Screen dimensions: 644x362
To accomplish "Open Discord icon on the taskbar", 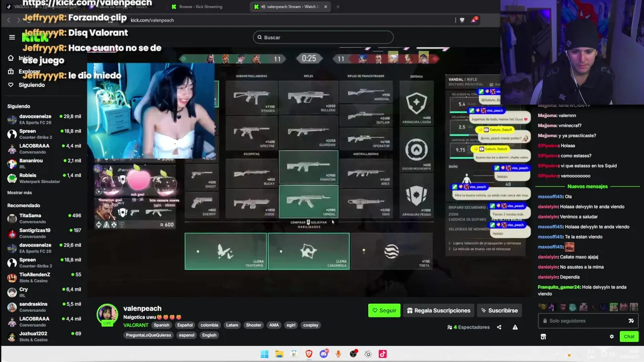I will click(x=324, y=354).
